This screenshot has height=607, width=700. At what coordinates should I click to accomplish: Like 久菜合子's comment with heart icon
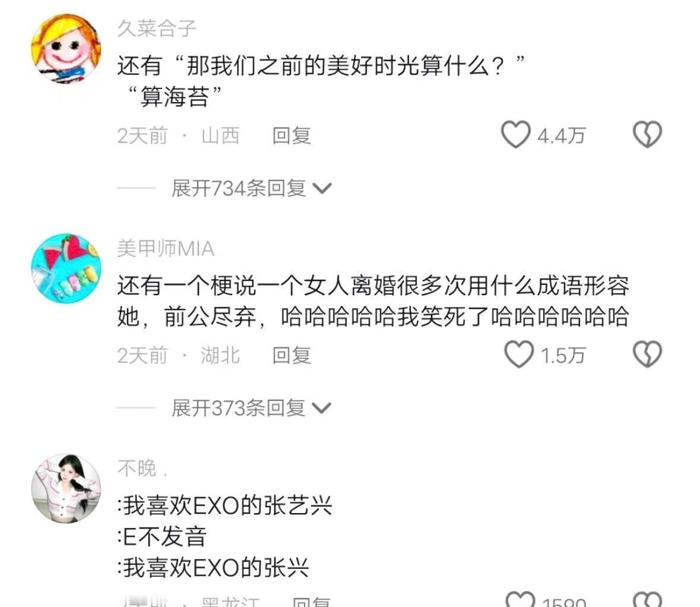coord(515,134)
